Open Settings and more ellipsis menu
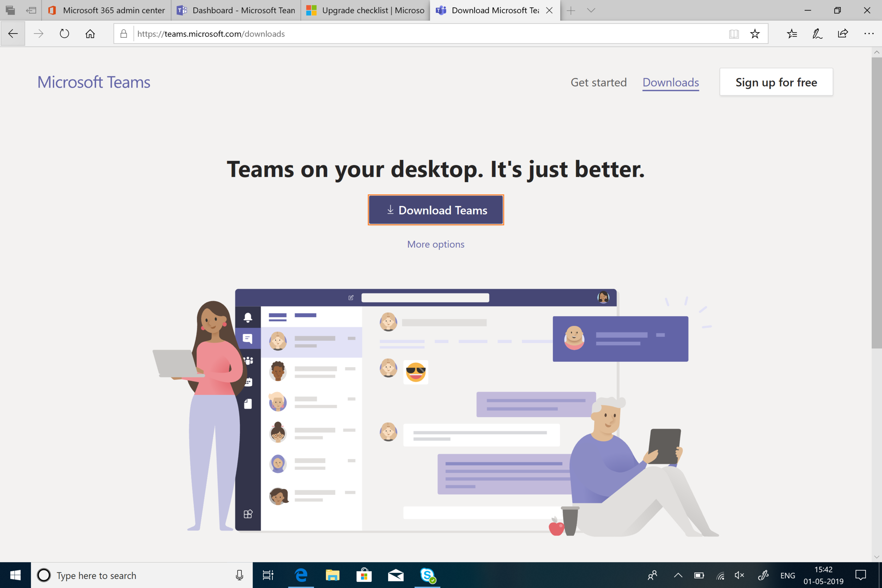This screenshot has height=588, width=882. (x=869, y=34)
